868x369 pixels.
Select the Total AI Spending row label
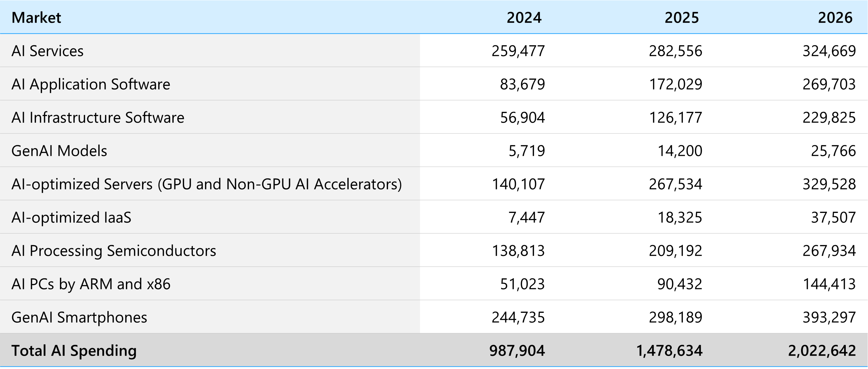tap(75, 351)
